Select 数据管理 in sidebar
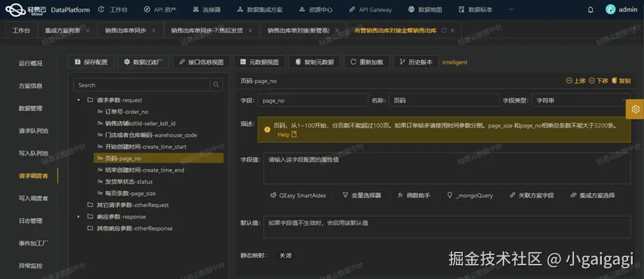644x279 pixels. [x=30, y=108]
